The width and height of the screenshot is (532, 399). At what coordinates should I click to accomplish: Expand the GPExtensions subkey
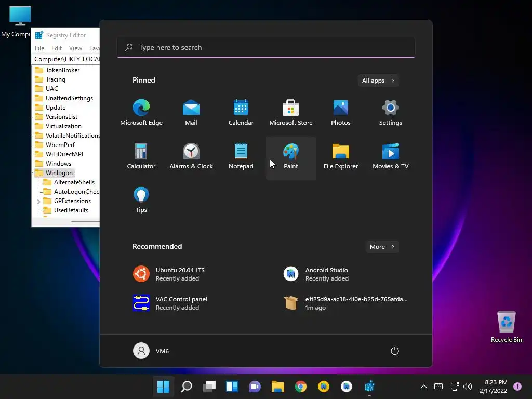(38, 202)
